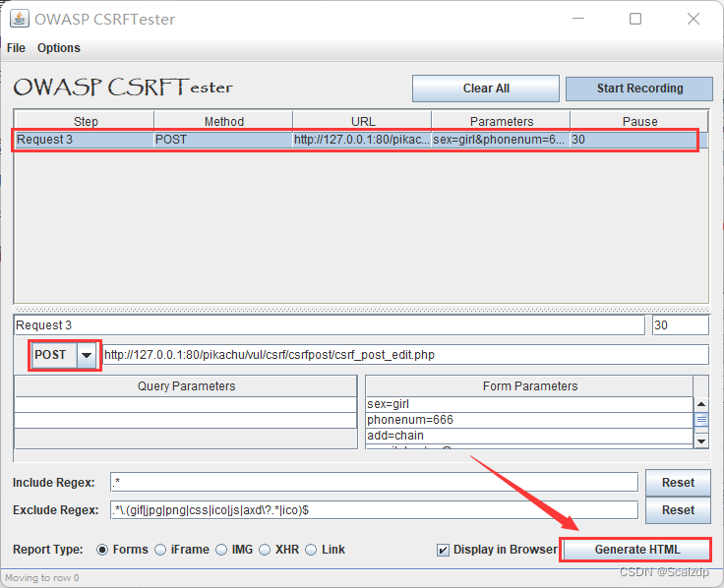This screenshot has height=588, width=724.
Task: Click the csrf_post_edit.php URL field
Action: click(x=405, y=355)
